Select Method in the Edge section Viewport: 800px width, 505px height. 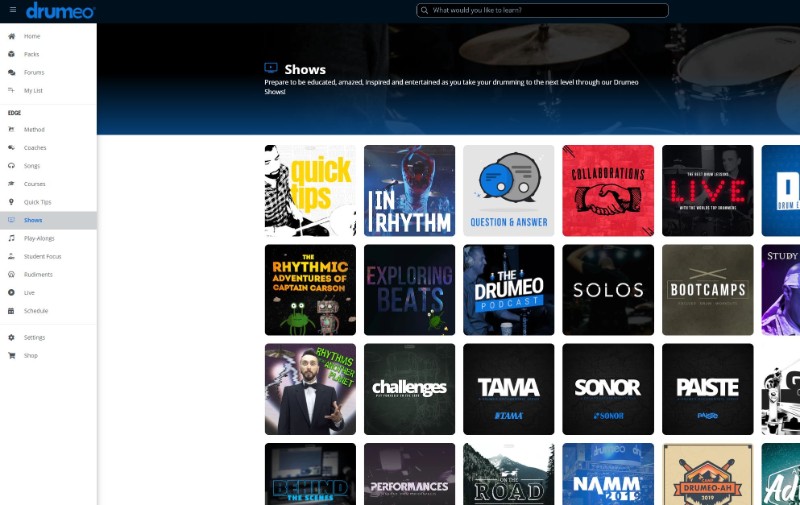[34, 130]
